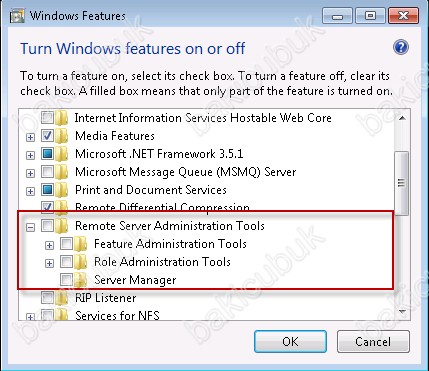Collapse the Remote Server Administration Tools node

[x=31, y=227]
